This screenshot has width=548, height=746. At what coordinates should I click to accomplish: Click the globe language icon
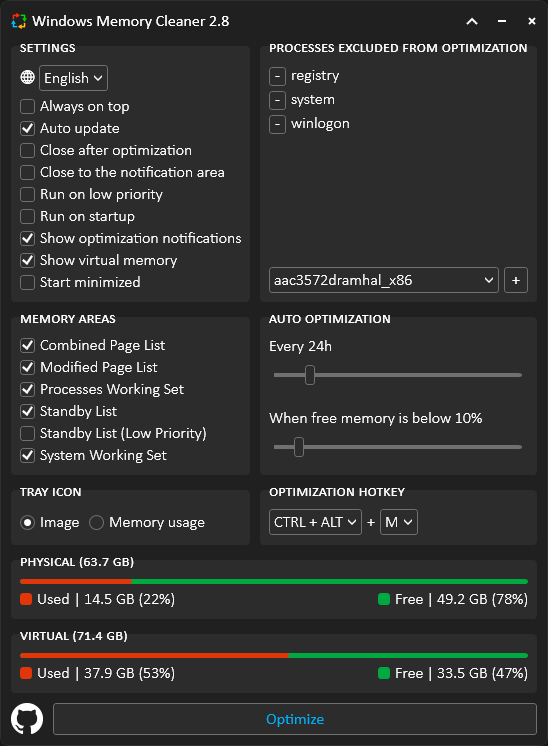click(x=28, y=77)
